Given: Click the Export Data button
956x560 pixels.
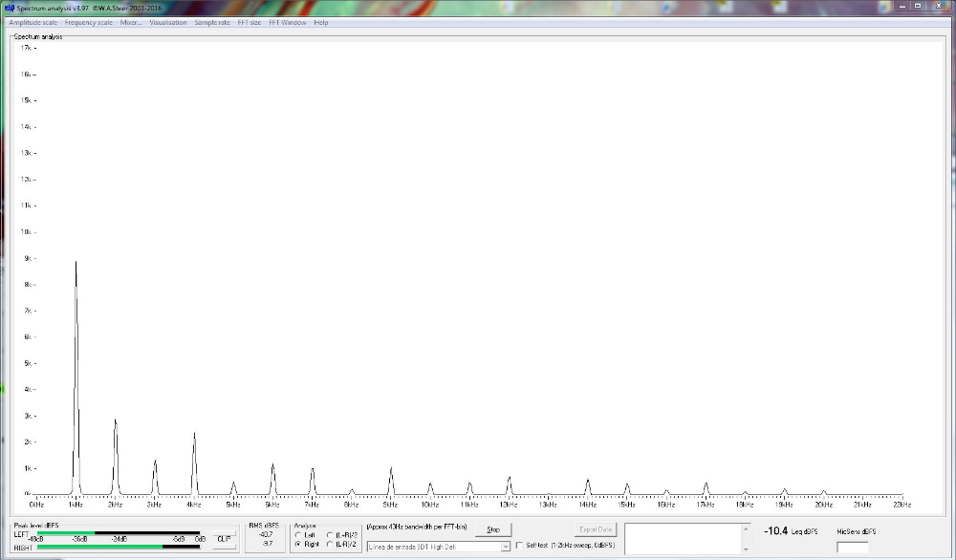Looking at the screenshot, I should [596, 530].
